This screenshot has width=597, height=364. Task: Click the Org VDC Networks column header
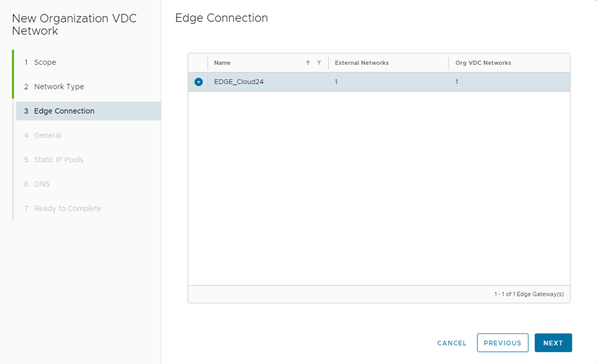tap(483, 63)
